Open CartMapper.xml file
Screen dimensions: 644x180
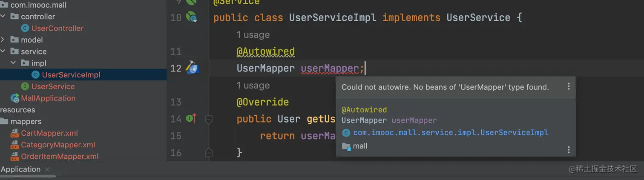tap(49, 133)
